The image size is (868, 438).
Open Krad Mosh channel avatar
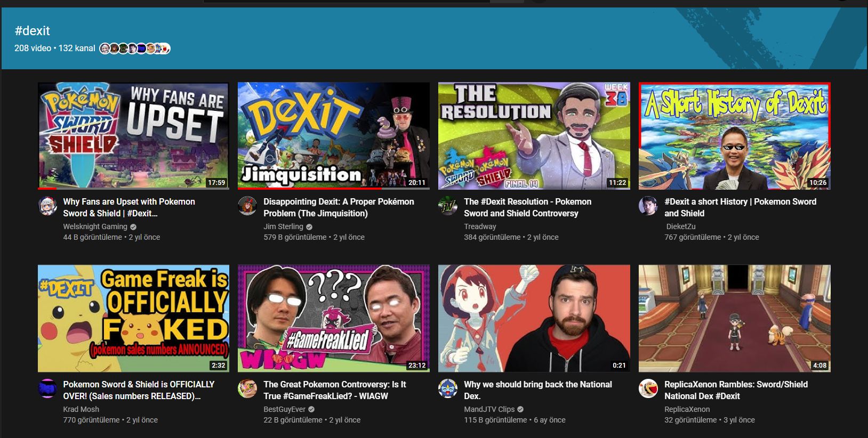pyautogui.click(x=48, y=388)
